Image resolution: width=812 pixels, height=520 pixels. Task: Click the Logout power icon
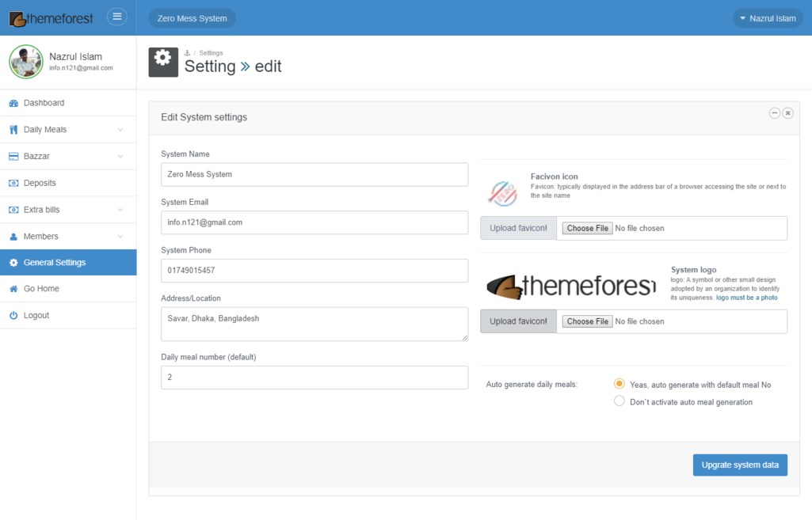[13, 315]
